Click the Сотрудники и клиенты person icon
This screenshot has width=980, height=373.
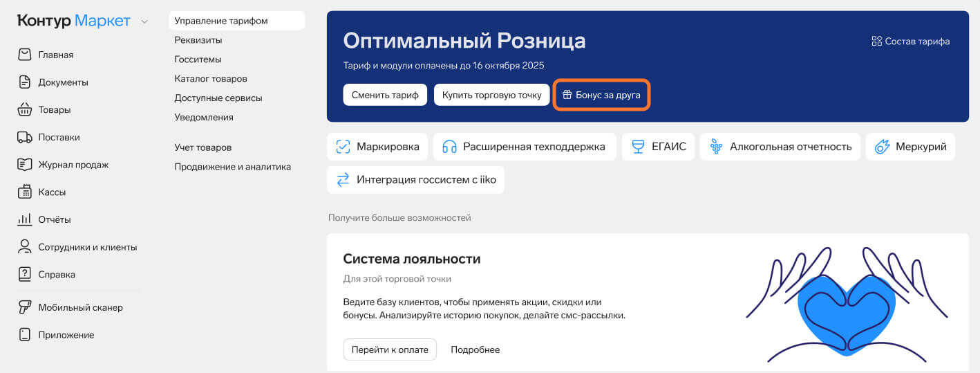click(x=25, y=246)
